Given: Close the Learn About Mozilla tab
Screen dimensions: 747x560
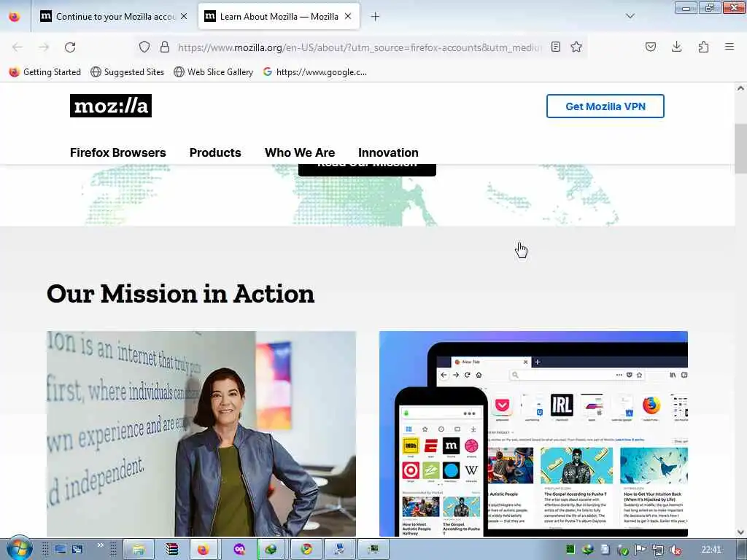Looking at the screenshot, I should point(348,16).
